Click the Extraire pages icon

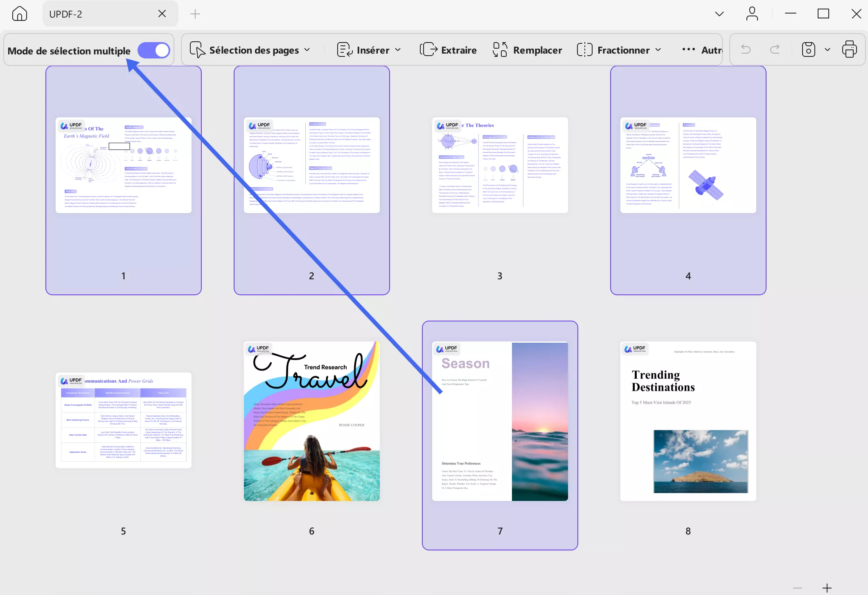pyautogui.click(x=428, y=50)
